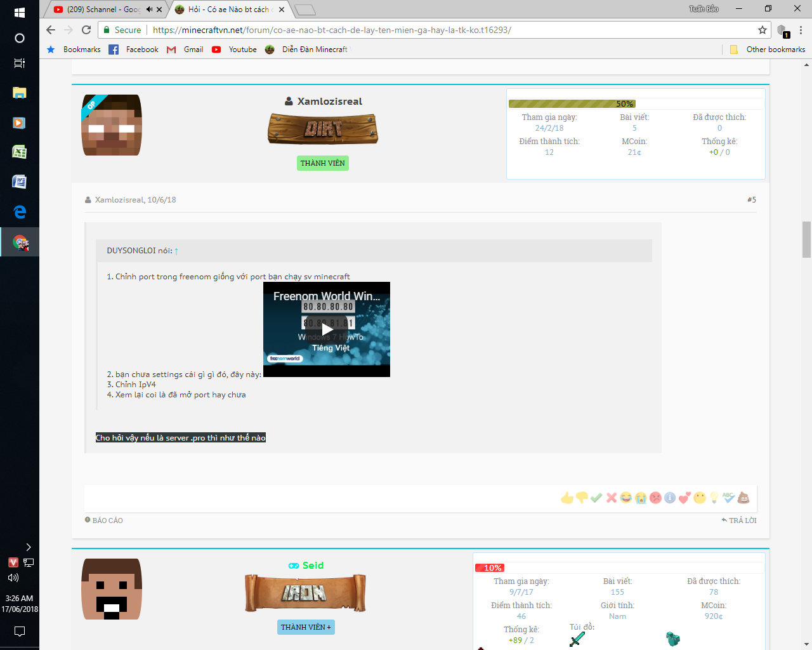Report post #5 via BÁO CÁO
Viewport: 812px width, 650px height.
point(104,521)
